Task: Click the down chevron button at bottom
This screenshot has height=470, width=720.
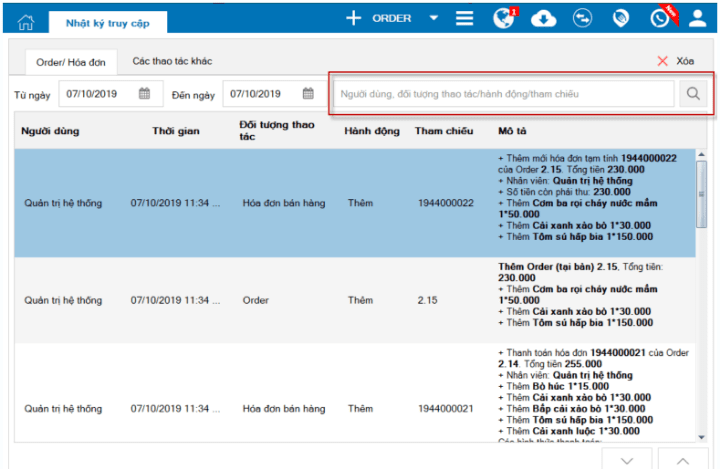Action: click(628, 459)
